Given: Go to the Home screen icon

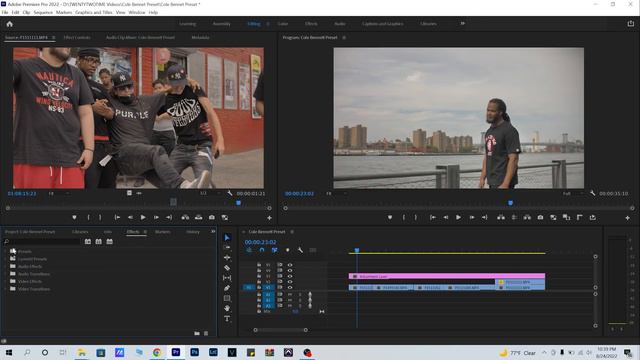Looking at the screenshot, I should [x=9, y=24].
